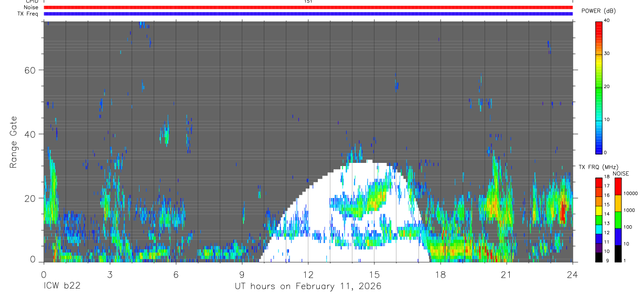Image resolution: width=644 pixels, height=297 pixels.
Task: Click the time axis tick '15'
Action: [x=374, y=274]
